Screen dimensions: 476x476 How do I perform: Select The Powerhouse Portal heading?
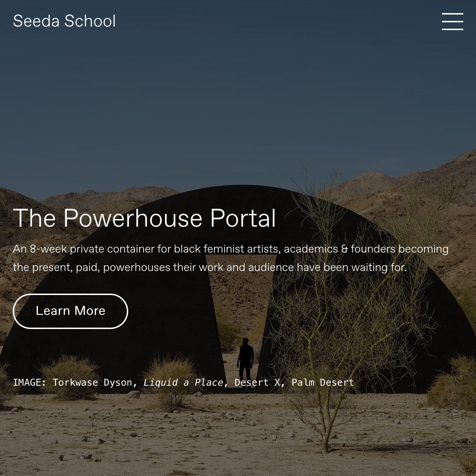[x=144, y=218]
